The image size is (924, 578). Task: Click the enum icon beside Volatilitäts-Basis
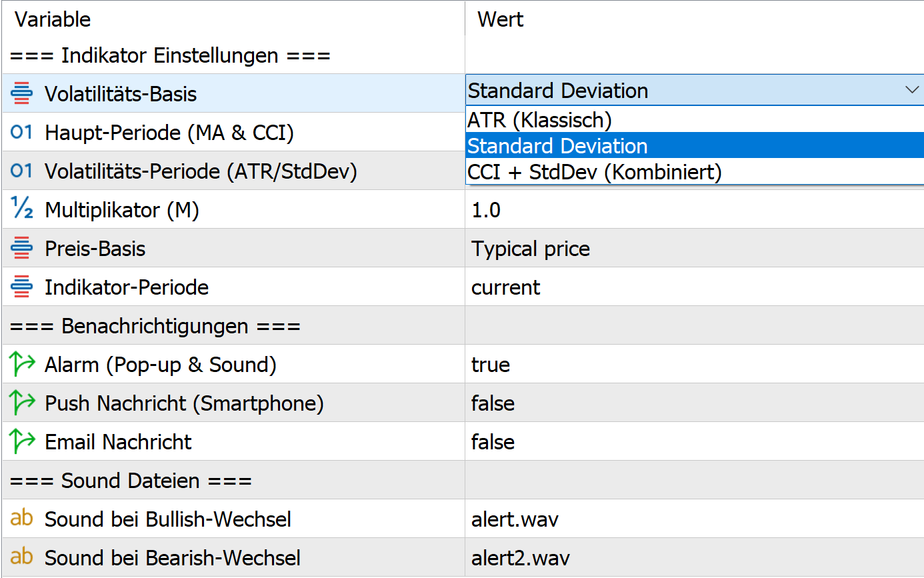click(22, 93)
